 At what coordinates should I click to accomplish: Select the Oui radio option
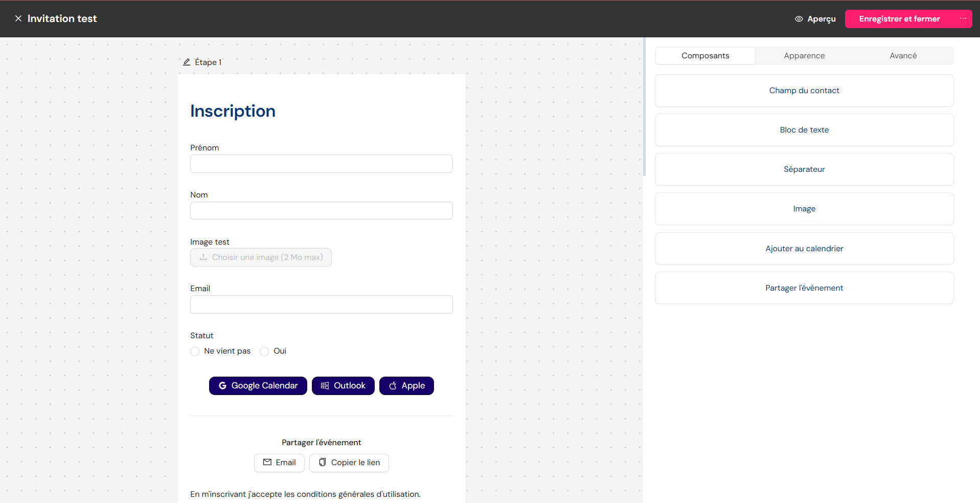(264, 352)
